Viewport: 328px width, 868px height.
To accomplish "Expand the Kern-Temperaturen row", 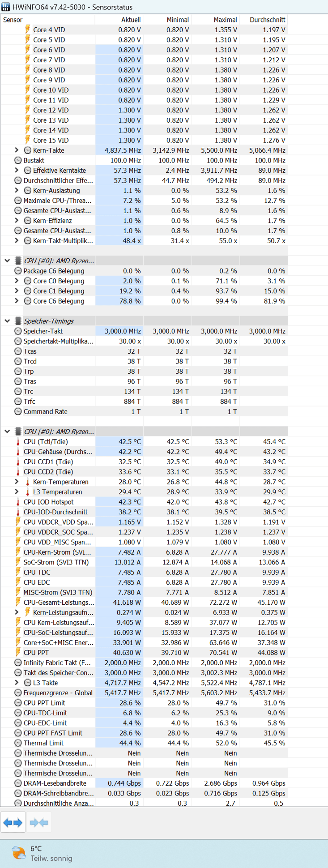I will (17, 482).
